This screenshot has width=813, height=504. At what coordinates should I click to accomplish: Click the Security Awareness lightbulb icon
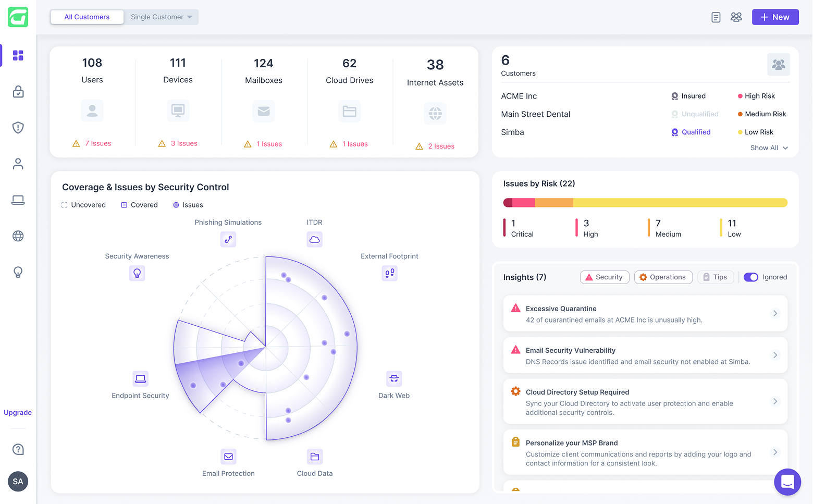click(x=137, y=273)
